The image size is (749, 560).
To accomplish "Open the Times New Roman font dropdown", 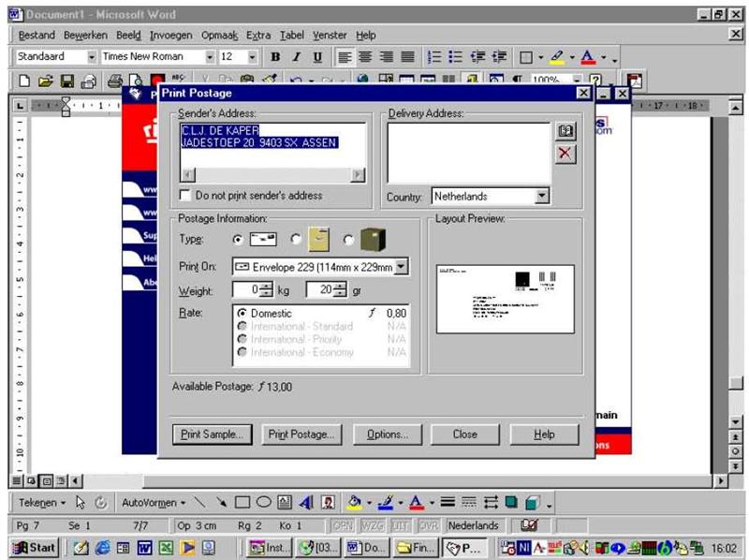I will click(210, 57).
